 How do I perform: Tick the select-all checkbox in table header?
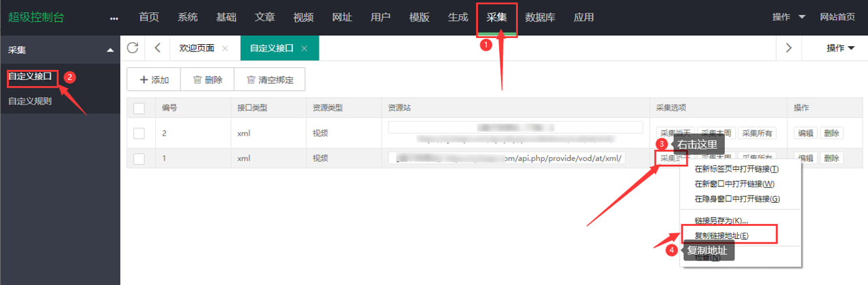tap(139, 108)
